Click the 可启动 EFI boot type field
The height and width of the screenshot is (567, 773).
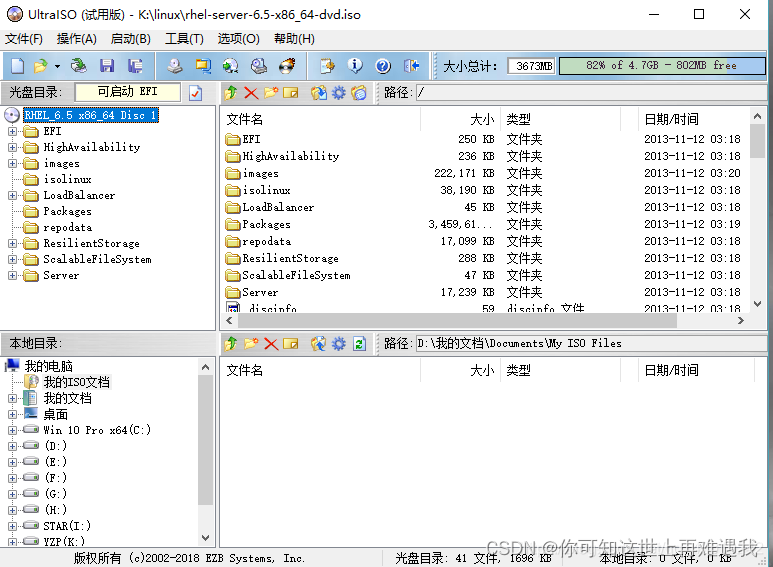[128, 92]
